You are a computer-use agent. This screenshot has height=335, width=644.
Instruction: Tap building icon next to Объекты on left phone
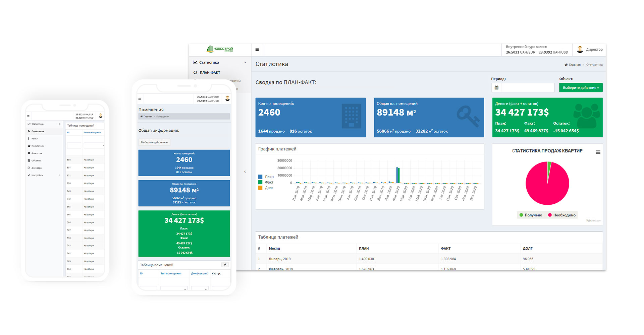pyautogui.click(x=29, y=160)
